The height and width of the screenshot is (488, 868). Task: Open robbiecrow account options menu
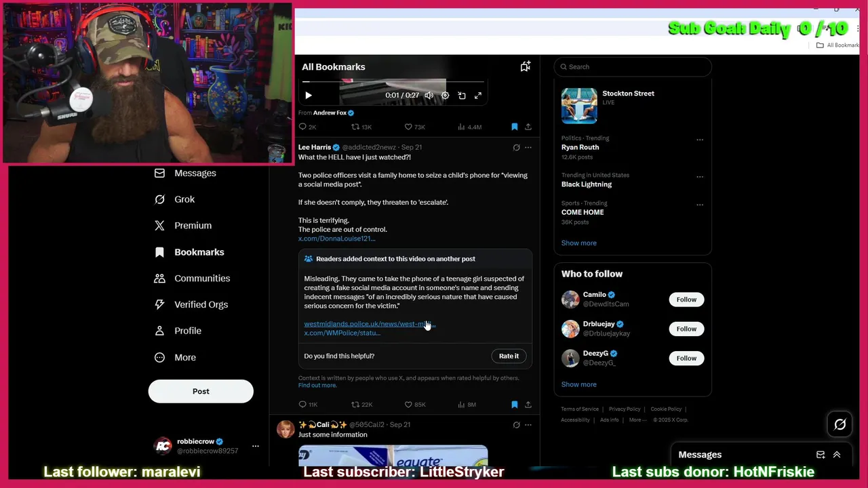pyautogui.click(x=256, y=446)
